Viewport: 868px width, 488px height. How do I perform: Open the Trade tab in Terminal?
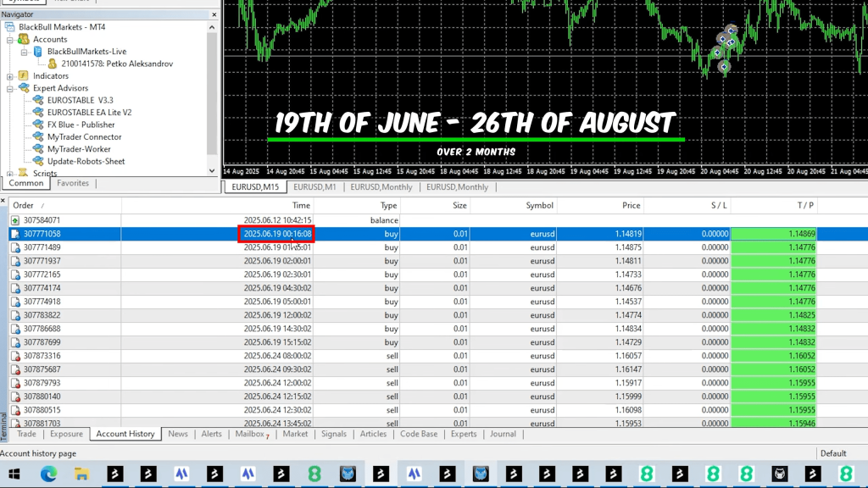tap(26, 434)
